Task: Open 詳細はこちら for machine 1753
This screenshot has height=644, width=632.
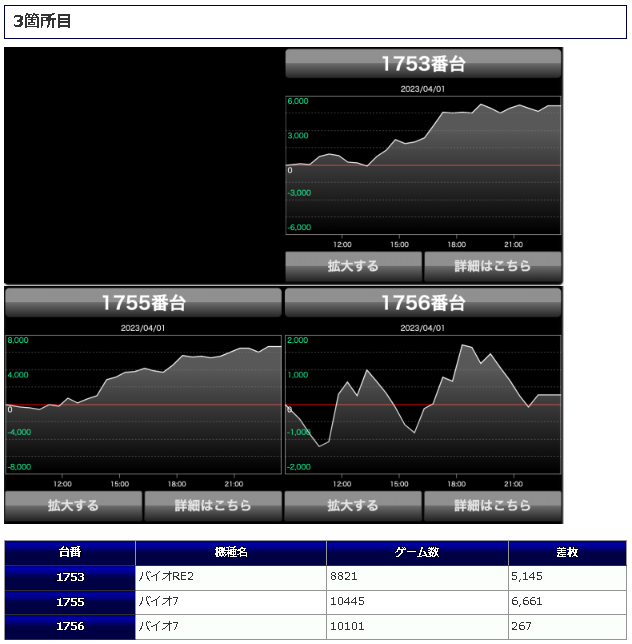Action: 493,266
